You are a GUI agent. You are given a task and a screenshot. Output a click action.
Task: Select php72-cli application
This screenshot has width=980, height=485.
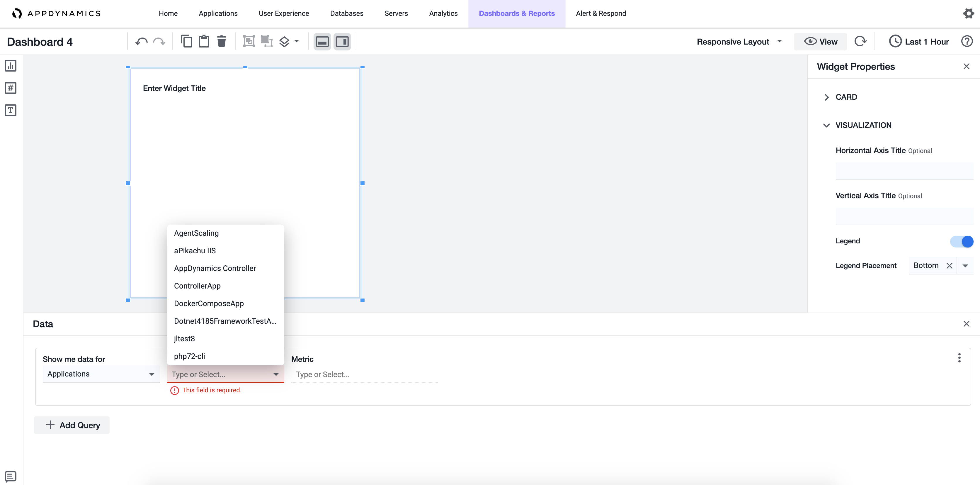pyautogui.click(x=225, y=356)
